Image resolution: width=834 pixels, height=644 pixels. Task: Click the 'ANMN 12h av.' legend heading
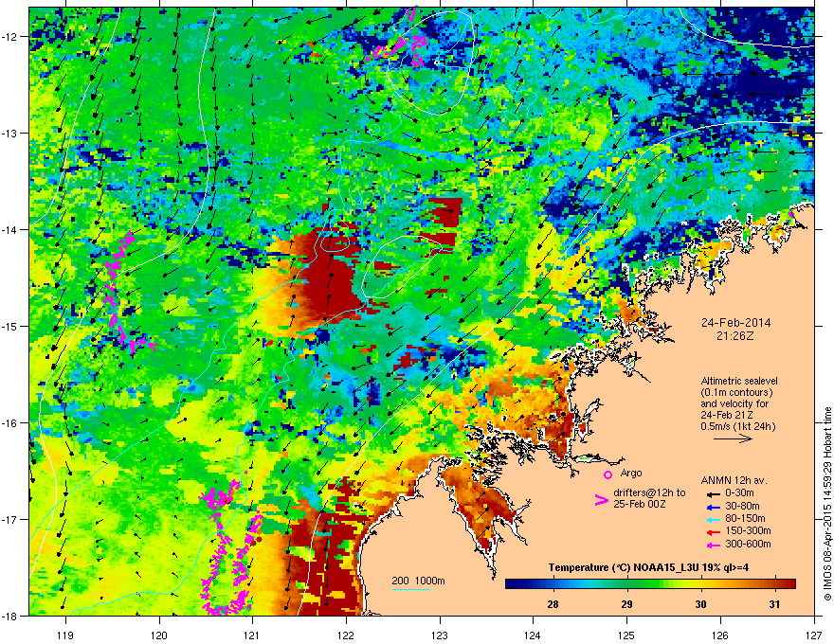[x=734, y=480]
